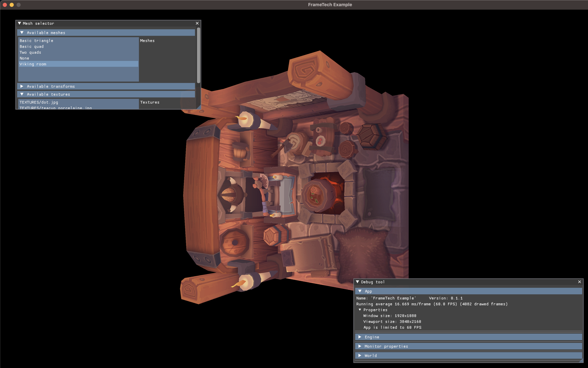Select the Basic triangle mesh
This screenshot has width=588, height=368.
coord(78,41)
